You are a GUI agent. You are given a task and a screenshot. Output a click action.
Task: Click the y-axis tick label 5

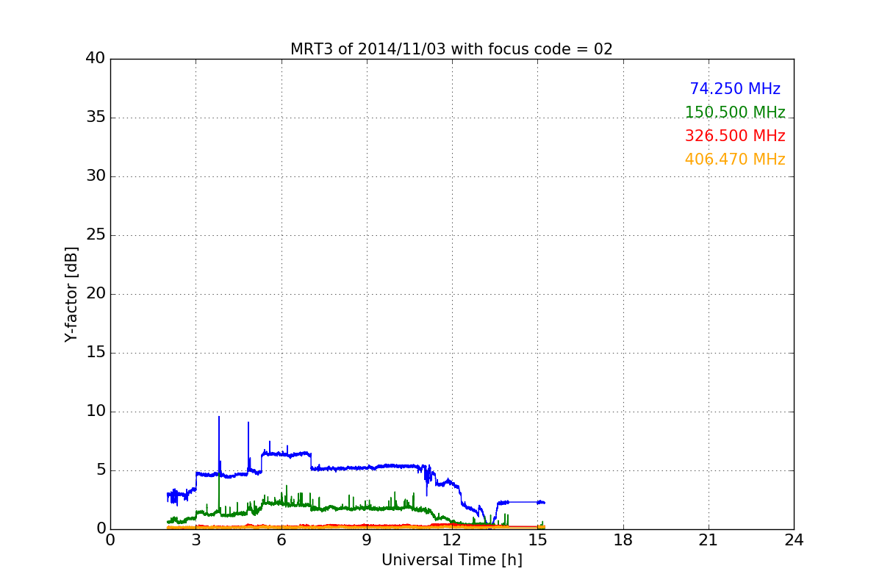point(100,470)
